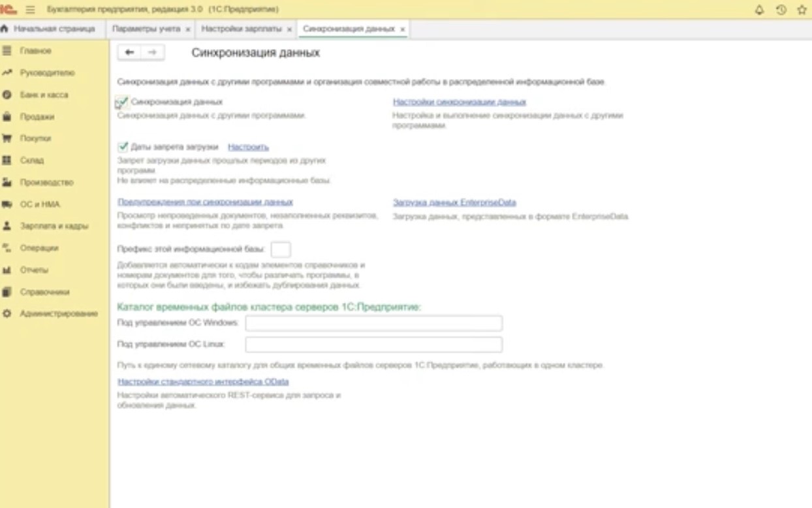The height and width of the screenshot is (508, 812).
Task: Click the Windows temp directory field
Action: pyautogui.click(x=373, y=323)
